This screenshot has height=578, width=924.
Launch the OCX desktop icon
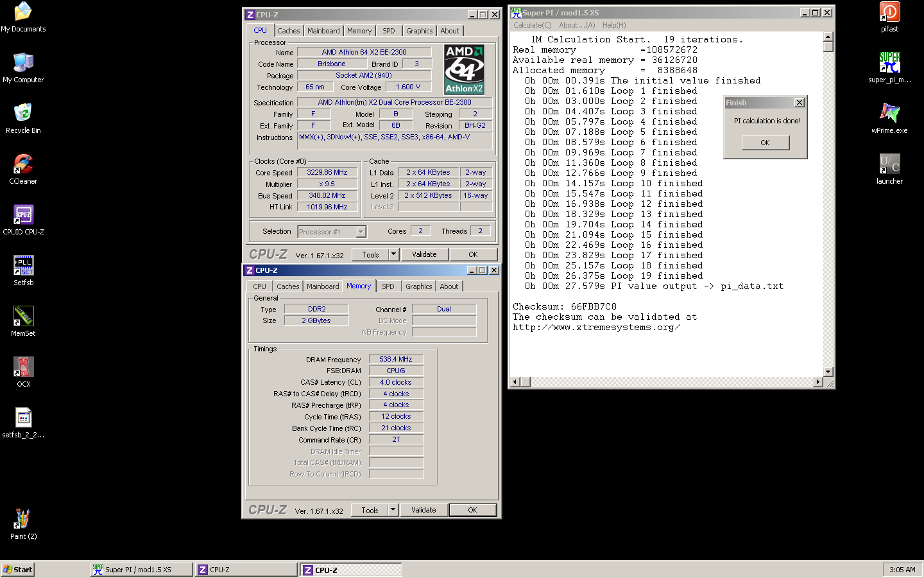click(x=23, y=372)
